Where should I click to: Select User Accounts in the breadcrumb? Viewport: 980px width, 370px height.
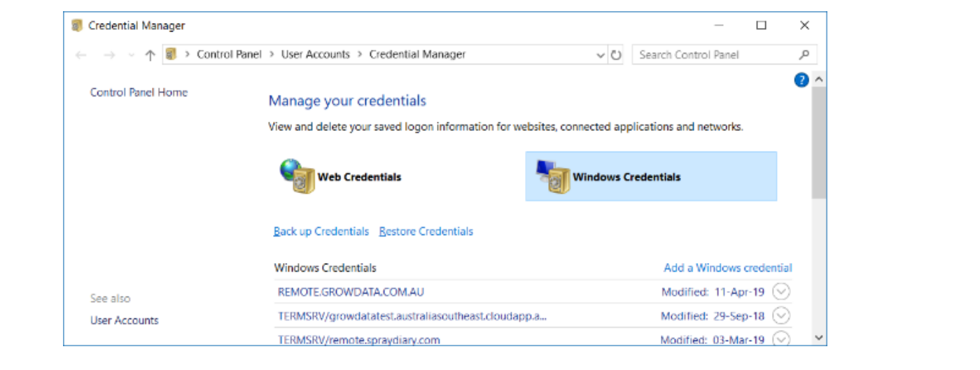click(x=315, y=54)
